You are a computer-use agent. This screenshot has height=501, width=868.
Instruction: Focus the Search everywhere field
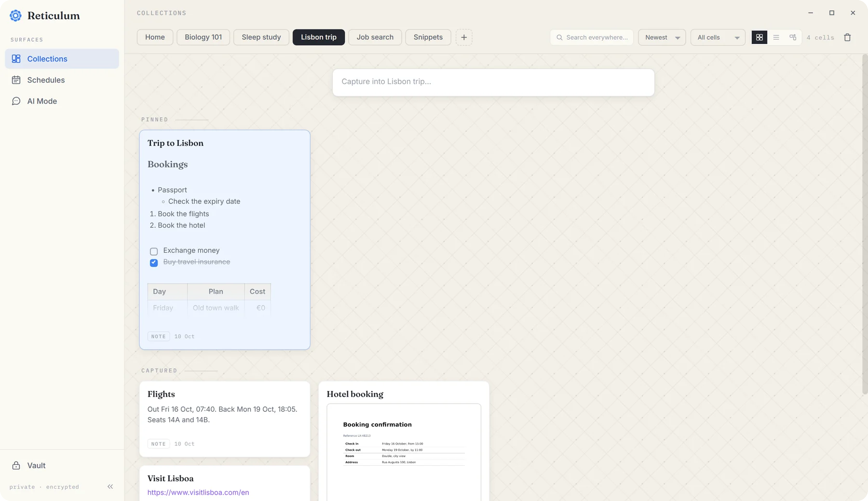(x=592, y=37)
